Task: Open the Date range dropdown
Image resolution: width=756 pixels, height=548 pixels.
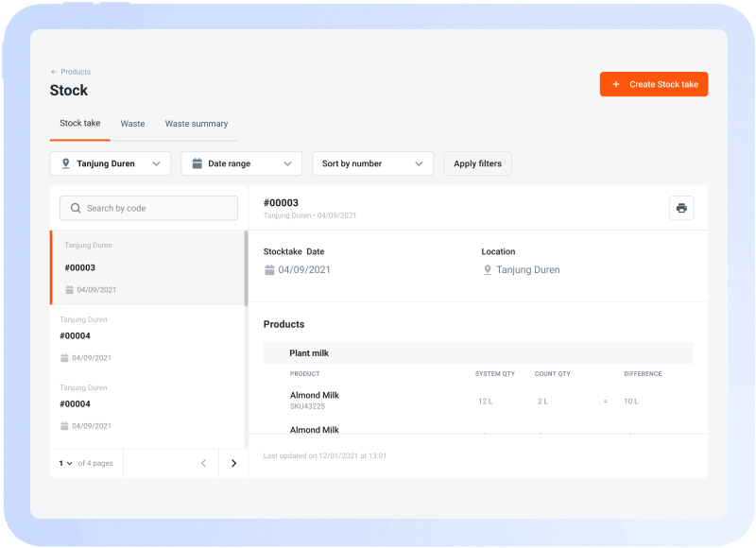Action: click(x=241, y=163)
